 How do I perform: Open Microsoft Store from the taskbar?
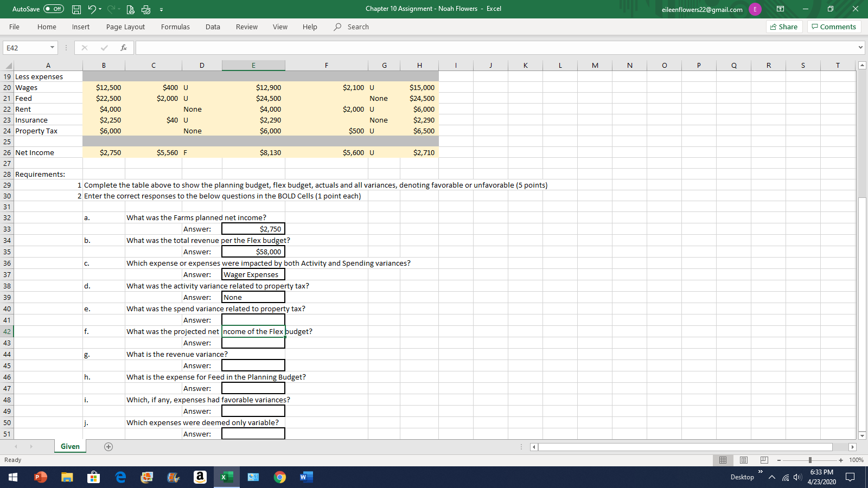pyautogui.click(x=93, y=477)
